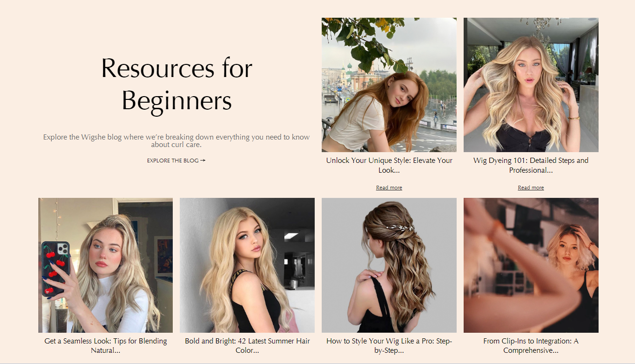
Task: Open the Explore the Blog link
Action: (x=176, y=161)
